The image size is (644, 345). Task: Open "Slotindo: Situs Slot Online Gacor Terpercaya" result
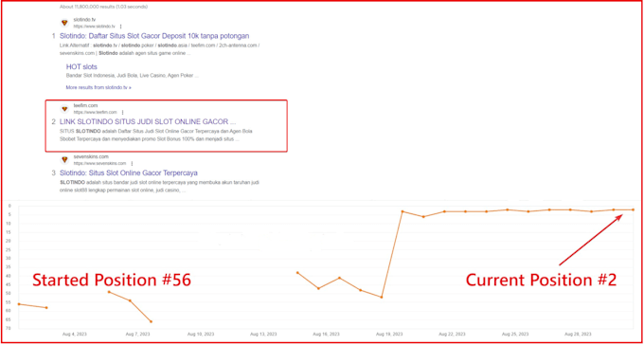click(x=129, y=172)
